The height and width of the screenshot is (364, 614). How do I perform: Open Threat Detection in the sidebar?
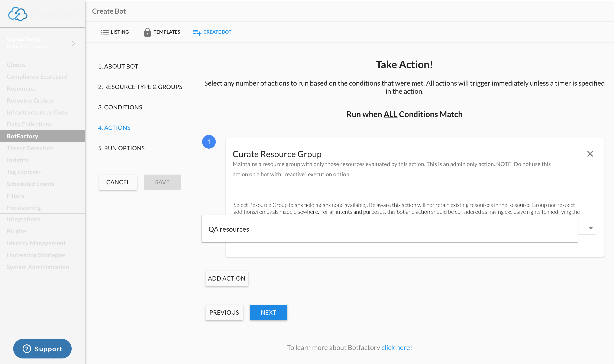tap(30, 148)
